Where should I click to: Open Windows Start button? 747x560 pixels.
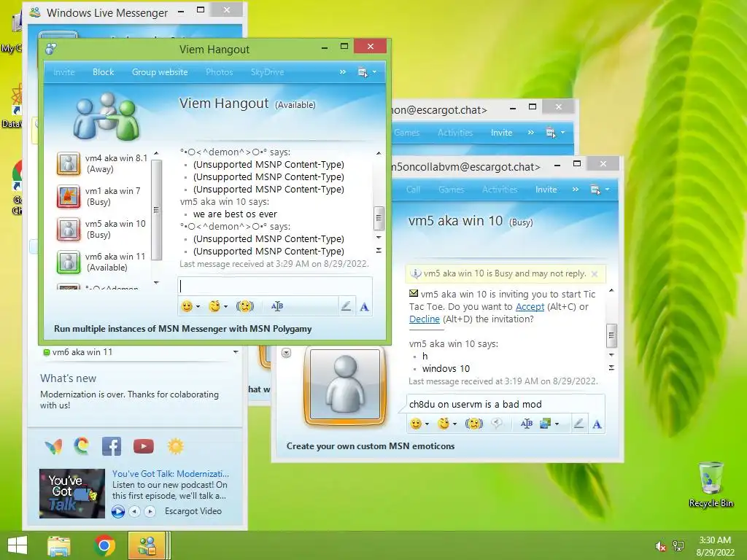18,545
